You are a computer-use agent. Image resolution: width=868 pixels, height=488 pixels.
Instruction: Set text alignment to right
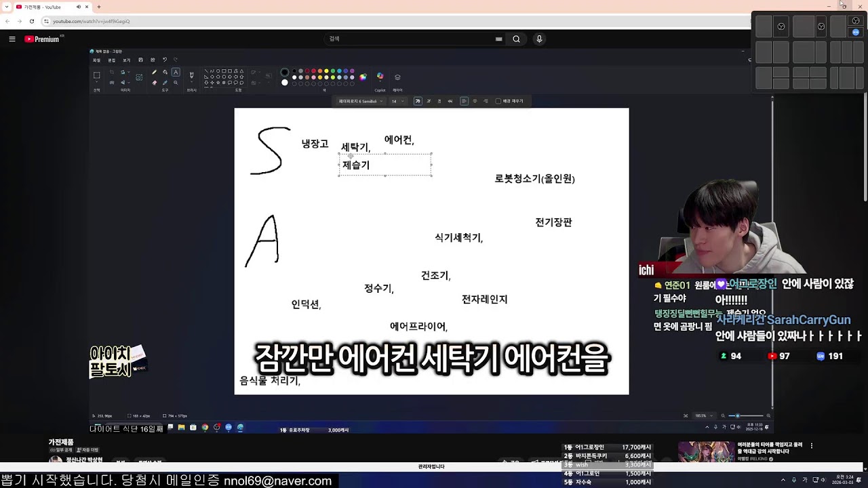486,101
